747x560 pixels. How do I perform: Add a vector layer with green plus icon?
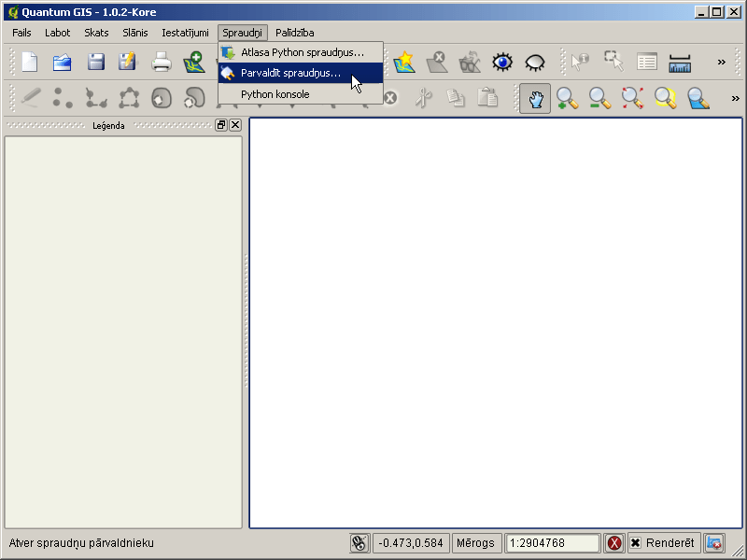[x=194, y=62]
